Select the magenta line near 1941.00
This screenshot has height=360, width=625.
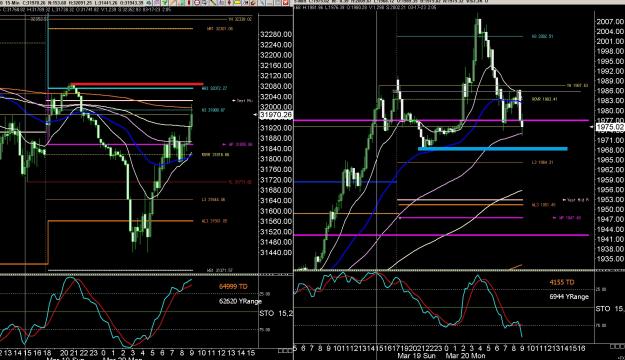441,235
